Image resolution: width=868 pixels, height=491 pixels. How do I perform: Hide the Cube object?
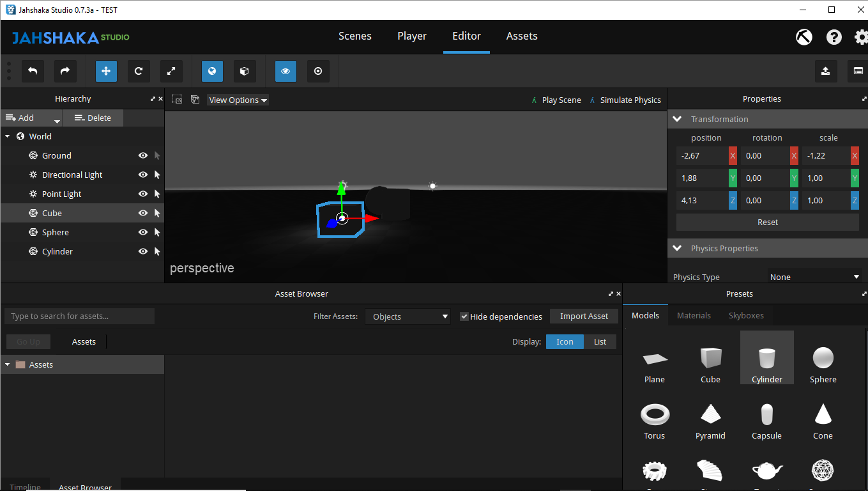pos(143,213)
